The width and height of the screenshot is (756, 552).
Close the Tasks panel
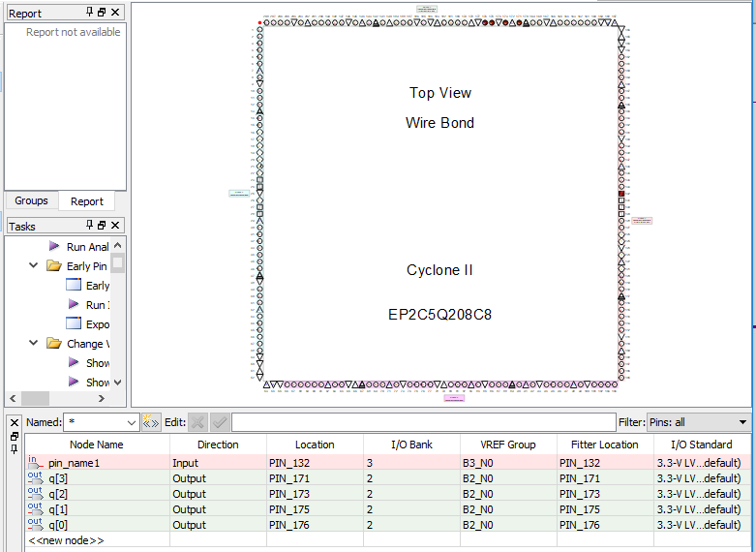pyautogui.click(x=115, y=225)
